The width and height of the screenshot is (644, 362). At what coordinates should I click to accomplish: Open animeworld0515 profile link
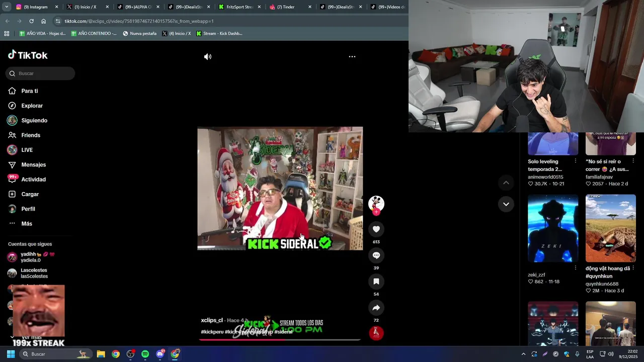pyautogui.click(x=545, y=177)
